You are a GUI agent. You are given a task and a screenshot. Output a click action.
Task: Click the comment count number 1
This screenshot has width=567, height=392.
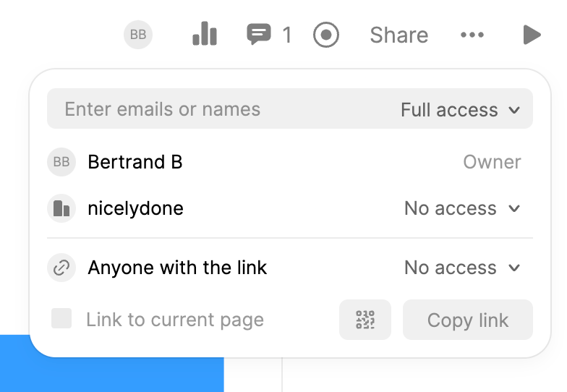287,35
